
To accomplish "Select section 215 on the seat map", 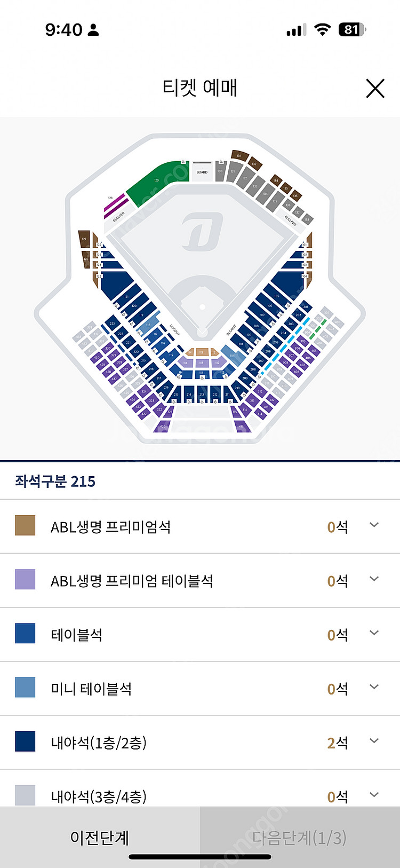I will click(176, 394).
